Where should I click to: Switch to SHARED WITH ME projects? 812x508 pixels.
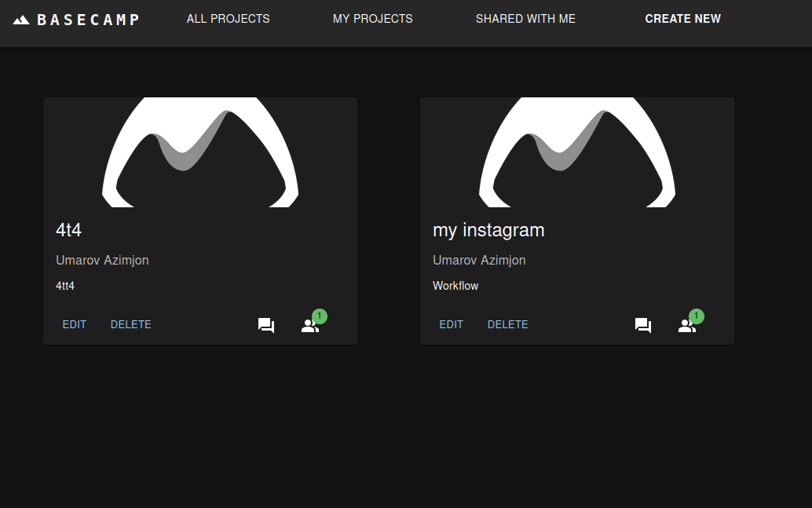[525, 18]
